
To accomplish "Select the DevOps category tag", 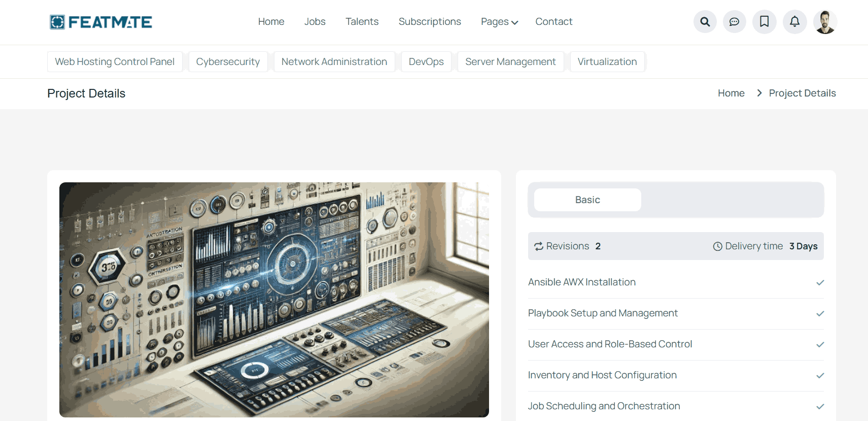I will point(426,62).
